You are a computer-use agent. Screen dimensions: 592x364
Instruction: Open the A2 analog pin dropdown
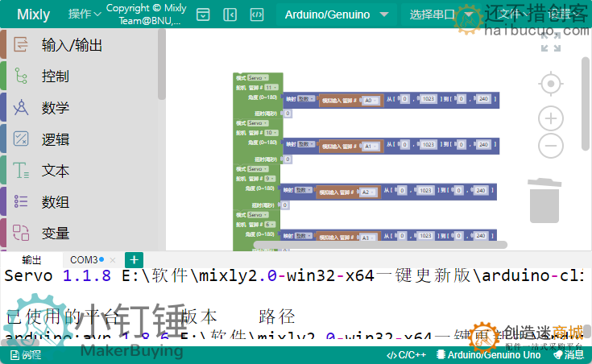click(x=368, y=192)
